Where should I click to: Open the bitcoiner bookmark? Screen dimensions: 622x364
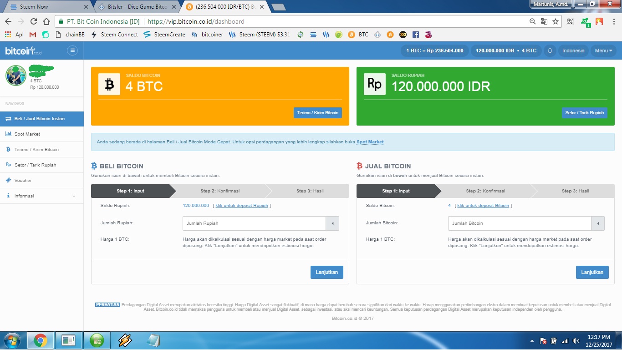click(x=207, y=35)
